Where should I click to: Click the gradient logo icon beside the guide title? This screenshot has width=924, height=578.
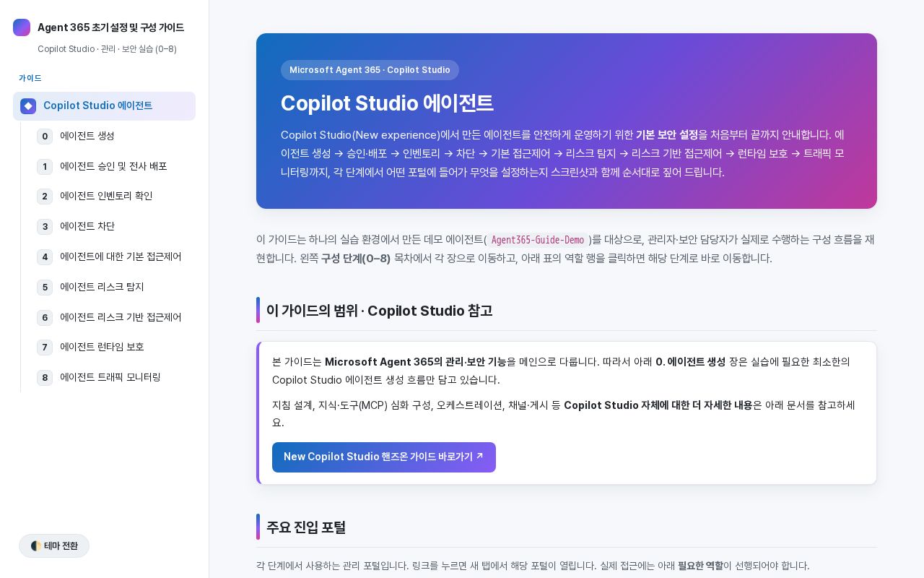coord(22,27)
